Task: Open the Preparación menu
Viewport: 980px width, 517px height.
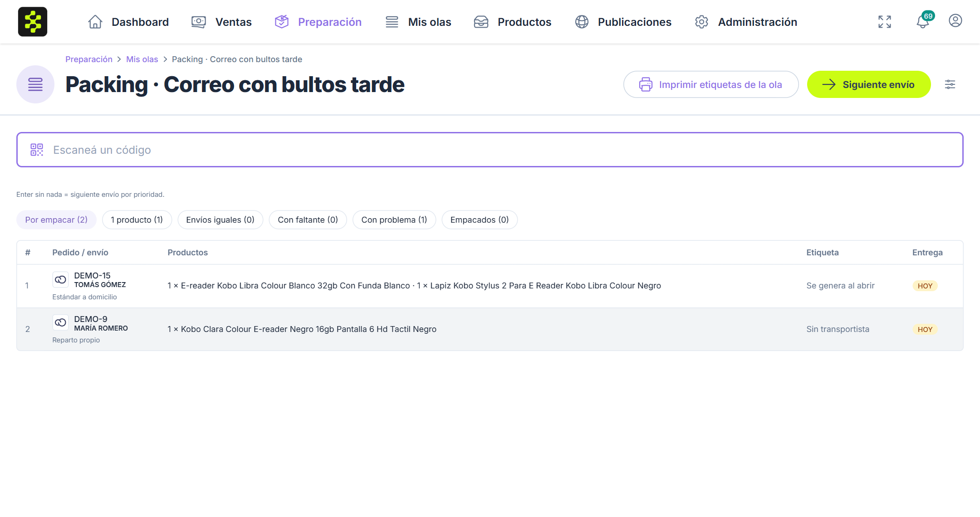Action: click(318, 22)
